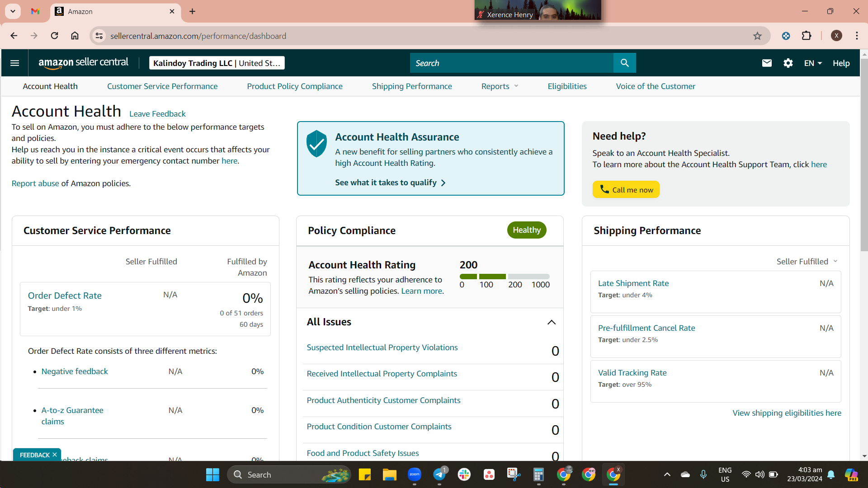Switch to the pinned Gmail tab
The width and height of the screenshot is (868, 488).
[x=35, y=11]
